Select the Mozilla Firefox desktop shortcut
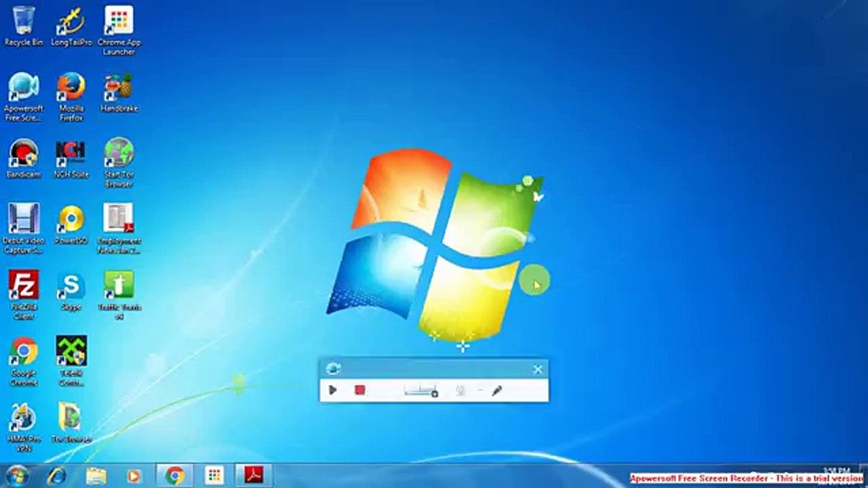 point(71,97)
